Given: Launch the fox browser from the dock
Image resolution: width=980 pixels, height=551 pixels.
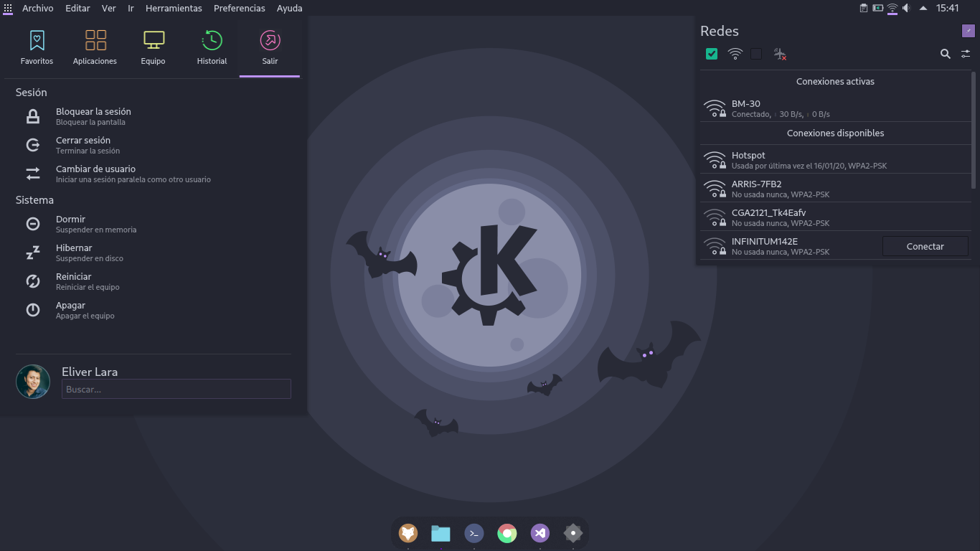Looking at the screenshot, I should (408, 533).
